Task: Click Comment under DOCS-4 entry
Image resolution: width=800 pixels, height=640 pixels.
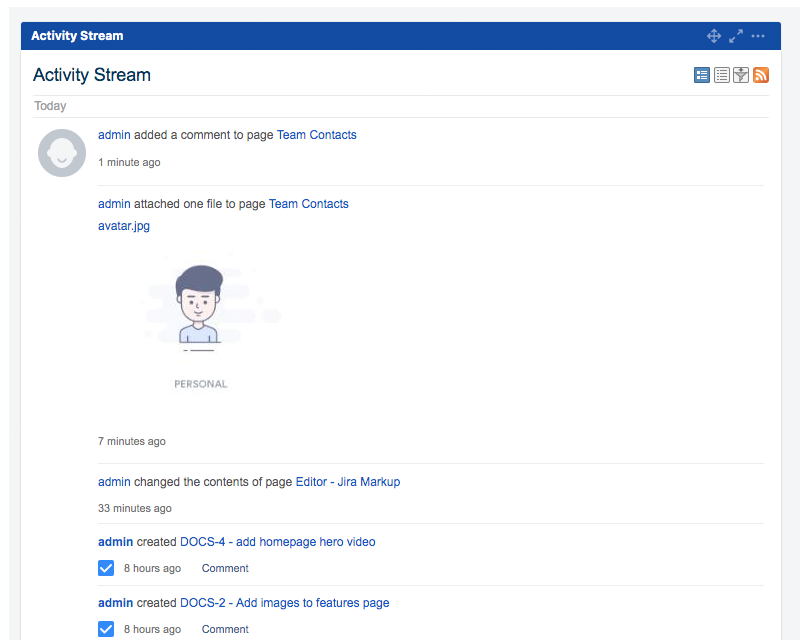Action: 225,568
